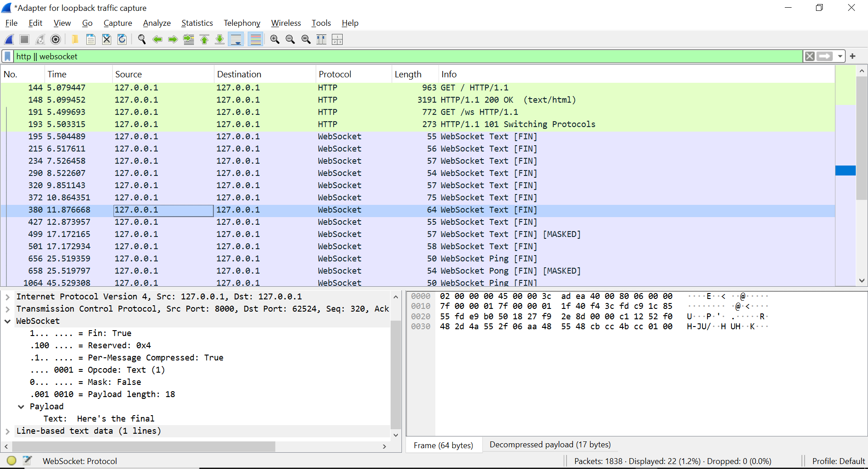Screen dimensions: 868x469
Task: Zoom in the main window text
Action: coord(275,40)
